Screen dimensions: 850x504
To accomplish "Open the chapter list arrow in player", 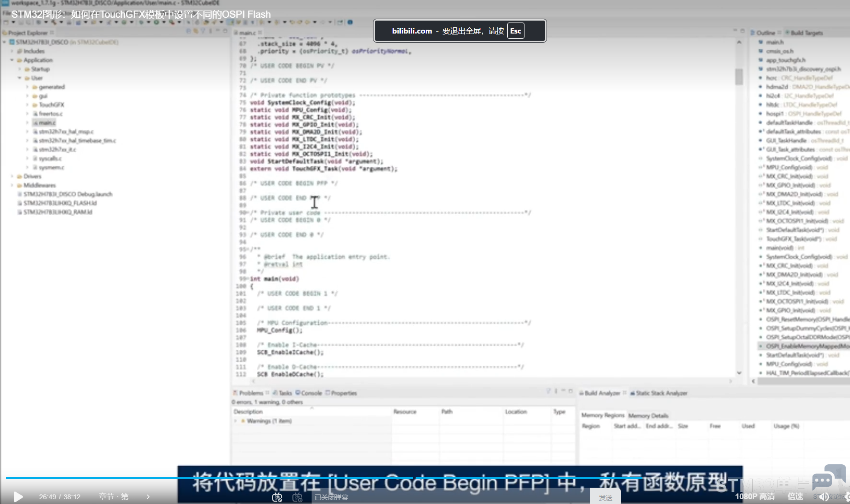I will pos(148,497).
